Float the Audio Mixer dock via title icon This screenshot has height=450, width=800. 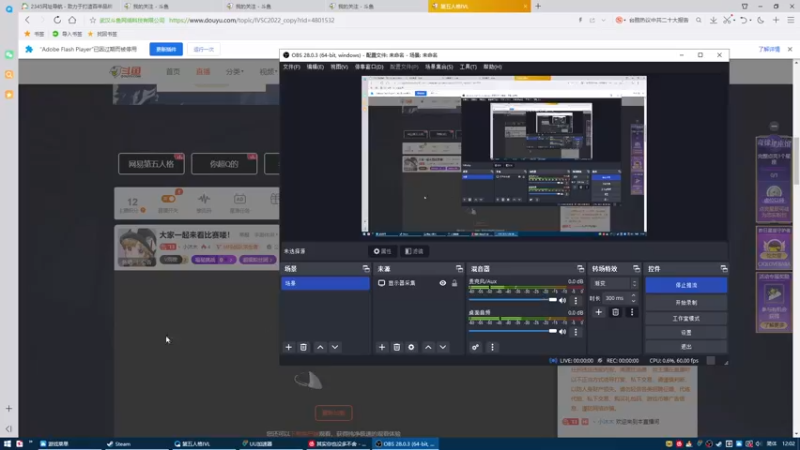point(580,268)
